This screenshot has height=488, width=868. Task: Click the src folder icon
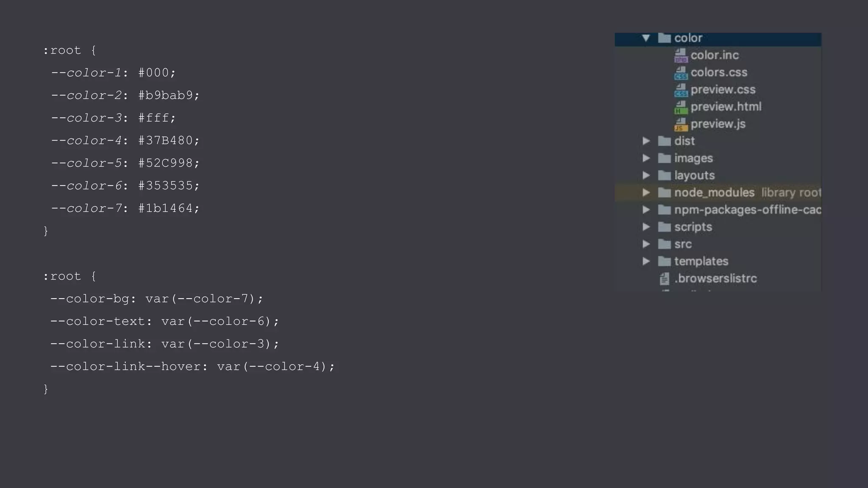coord(664,244)
